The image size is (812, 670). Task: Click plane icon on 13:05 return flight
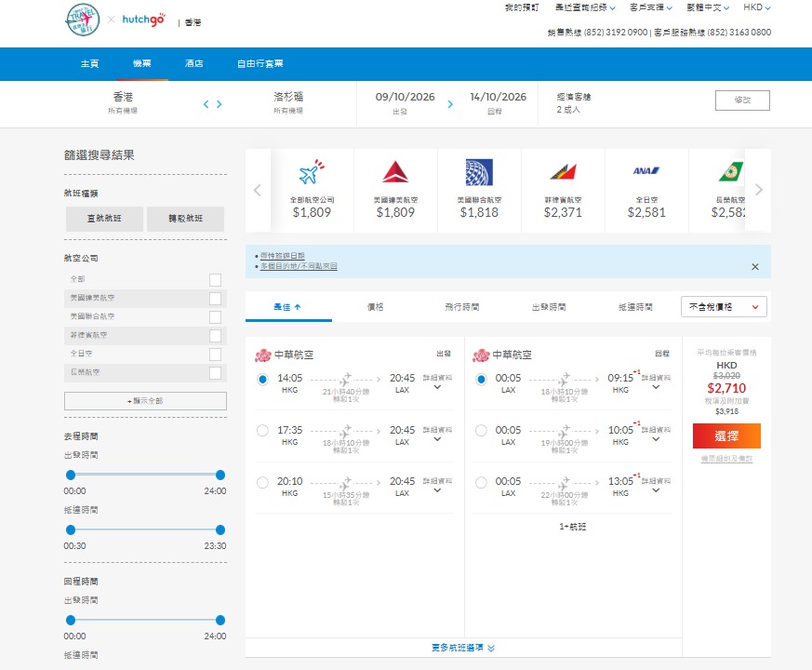(564, 483)
